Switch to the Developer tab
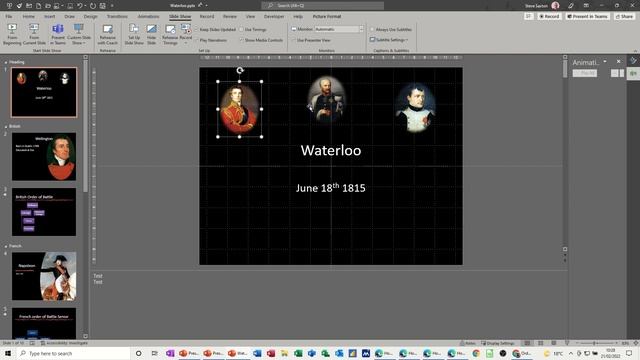Viewport: 640px width, 360px height. (274, 16)
